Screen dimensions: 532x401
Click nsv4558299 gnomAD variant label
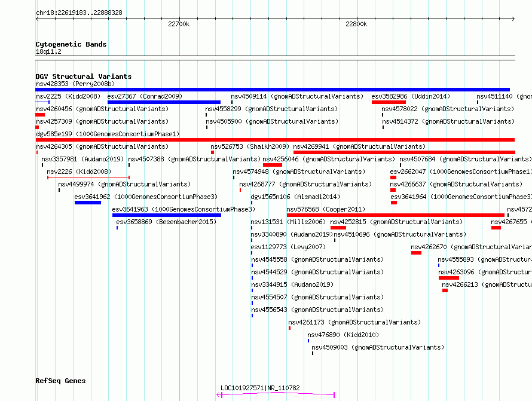coord(271,109)
